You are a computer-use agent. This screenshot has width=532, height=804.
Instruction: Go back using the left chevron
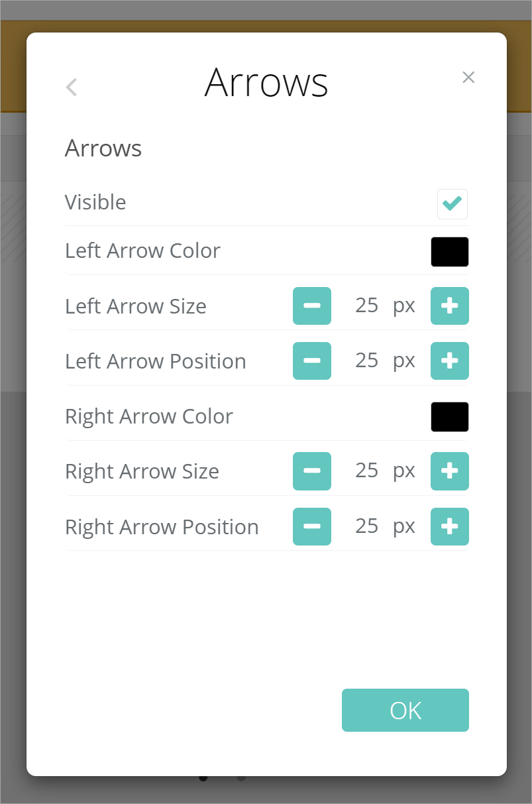[72, 87]
